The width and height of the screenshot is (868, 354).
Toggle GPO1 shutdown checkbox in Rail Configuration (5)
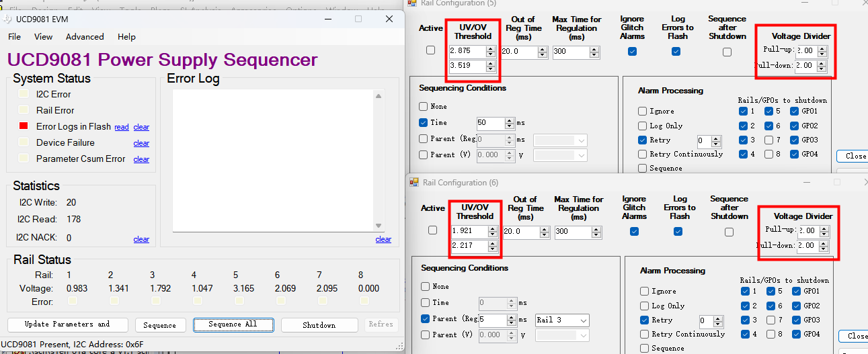pyautogui.click(x=795, y=111)
